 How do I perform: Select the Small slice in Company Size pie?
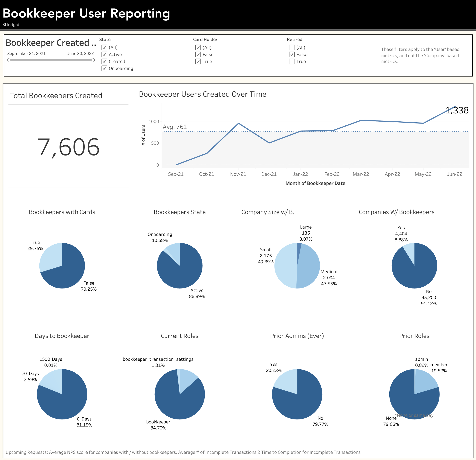click(285, 265)
